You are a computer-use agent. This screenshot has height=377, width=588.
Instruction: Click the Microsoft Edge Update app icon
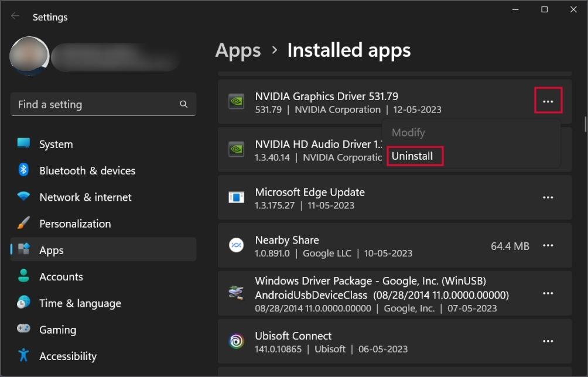click(236, 197)
